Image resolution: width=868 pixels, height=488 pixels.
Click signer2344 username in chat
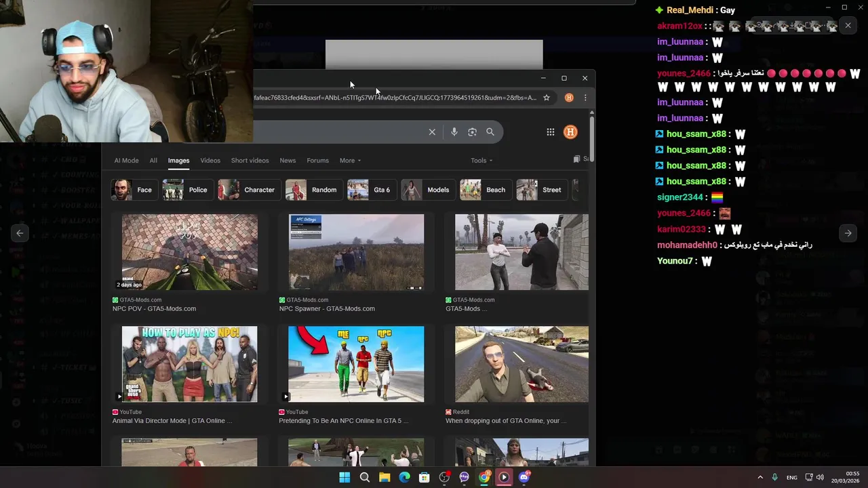pos(680,197)
